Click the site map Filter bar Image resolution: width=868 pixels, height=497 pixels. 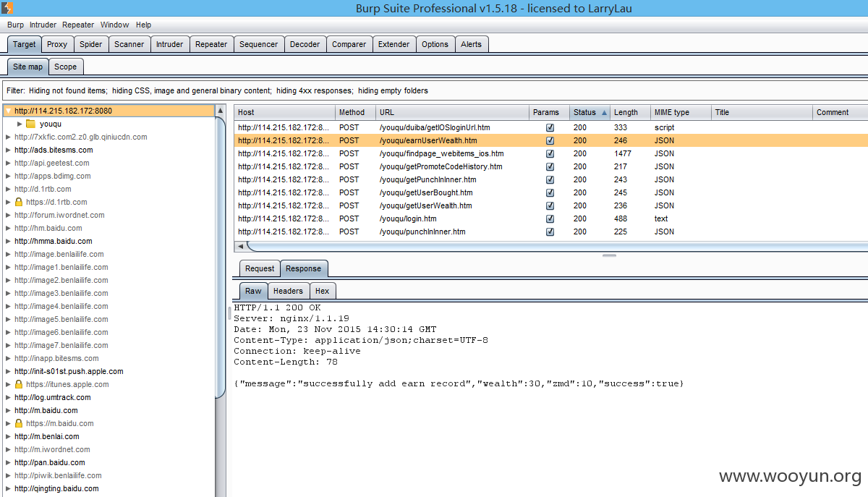coord(434,90)
